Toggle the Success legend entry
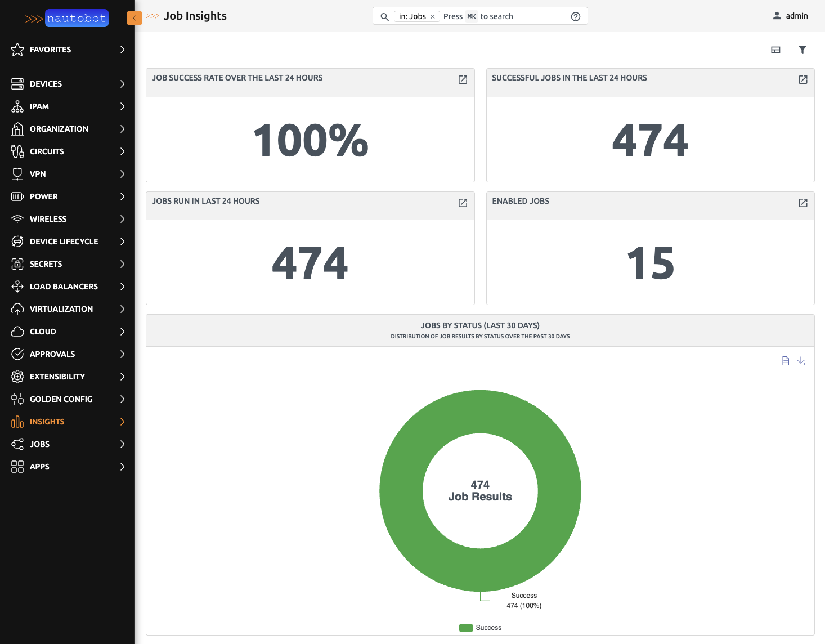825x644 pixels. 479,627
